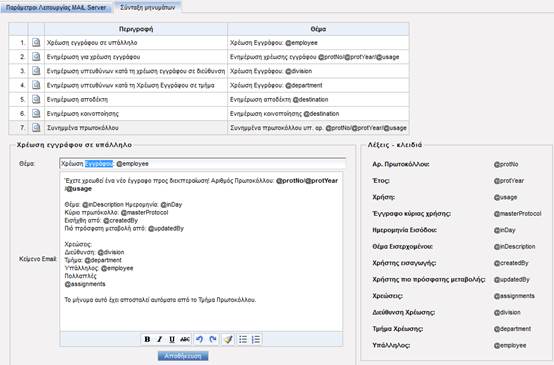Select the 'Ενημέρωση αποδέκτη' description cell
The image size is (554, 365).
(x=136, y=99)
